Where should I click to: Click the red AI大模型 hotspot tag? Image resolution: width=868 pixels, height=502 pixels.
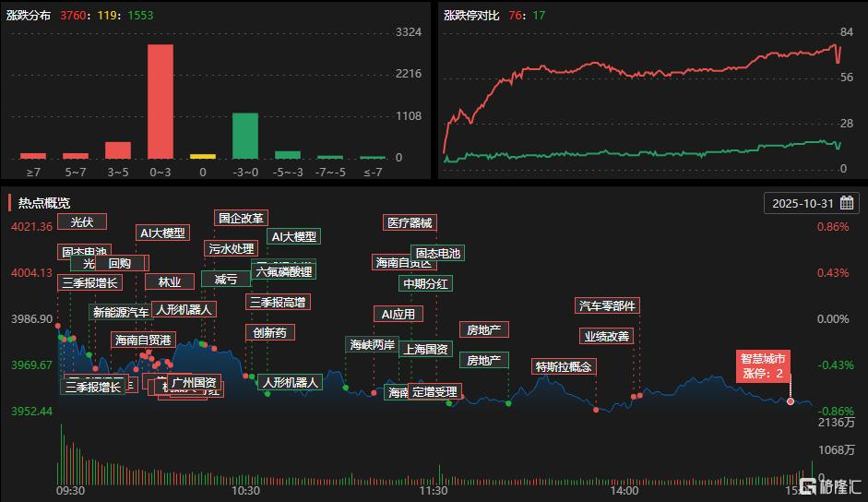(x=161, y=233)
